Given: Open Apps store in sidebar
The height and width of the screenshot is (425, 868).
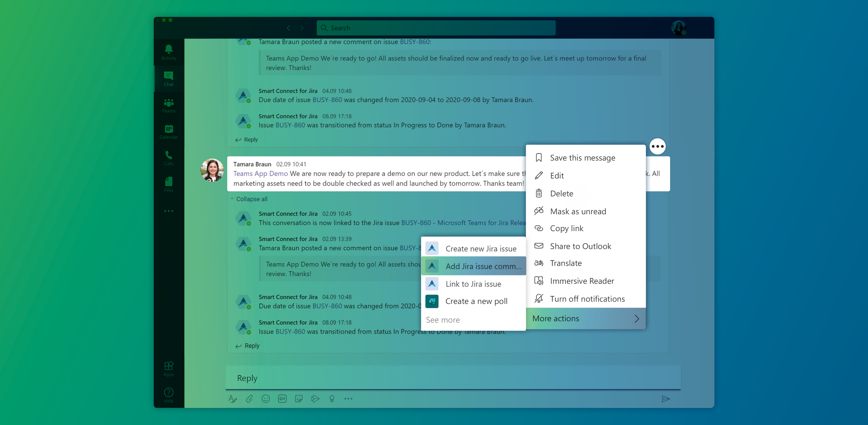Looking at the screenshot, I should 168,369.
